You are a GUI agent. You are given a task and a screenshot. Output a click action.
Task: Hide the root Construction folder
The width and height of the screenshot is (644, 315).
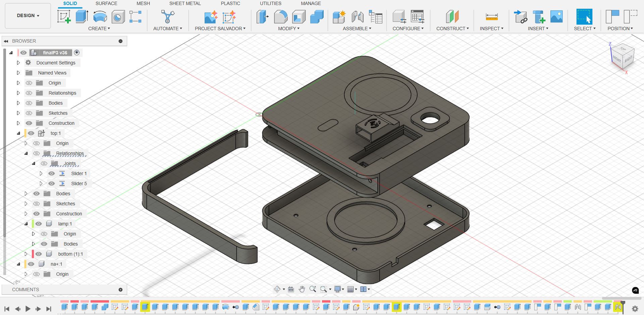point(29,123)
